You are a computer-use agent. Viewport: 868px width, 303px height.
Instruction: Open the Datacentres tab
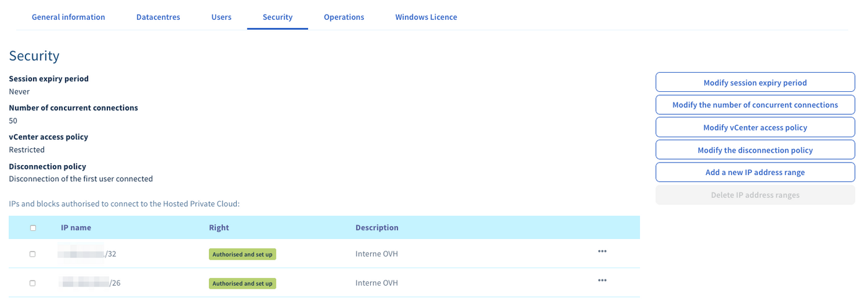(x=158, y=17)
